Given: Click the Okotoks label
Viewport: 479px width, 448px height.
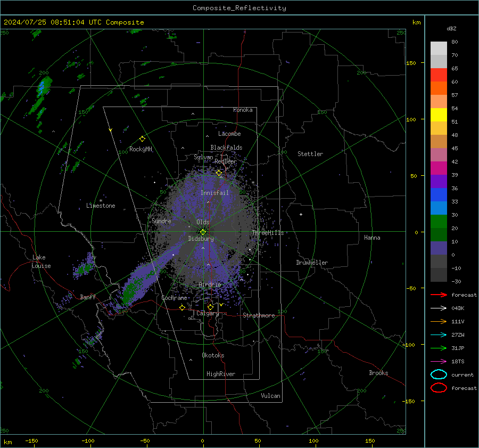Looking at the screenshot, I should [213, 355].
